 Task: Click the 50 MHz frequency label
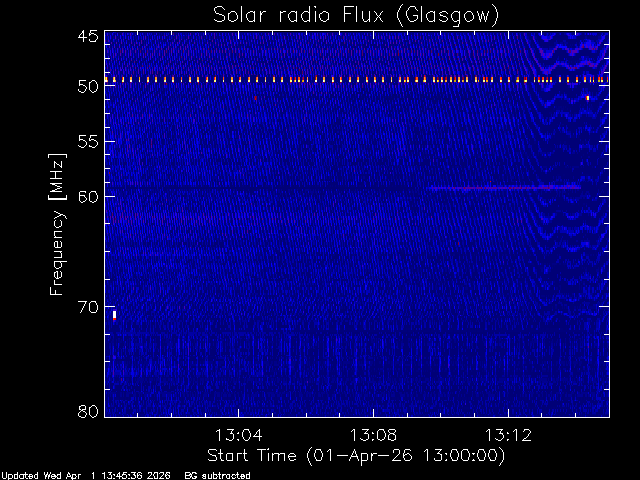pos(88,86)
